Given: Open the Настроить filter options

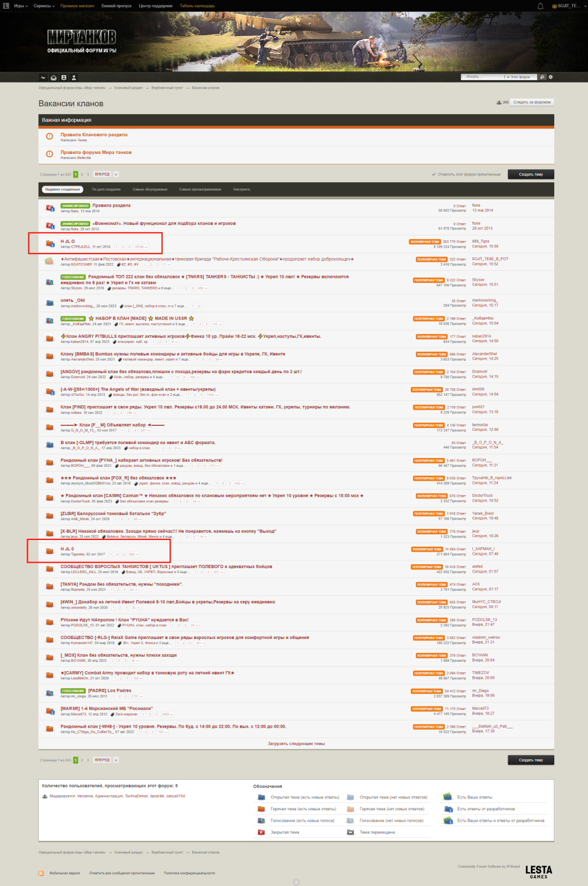Looking at the screenshot, I should [x=241, y=189].
